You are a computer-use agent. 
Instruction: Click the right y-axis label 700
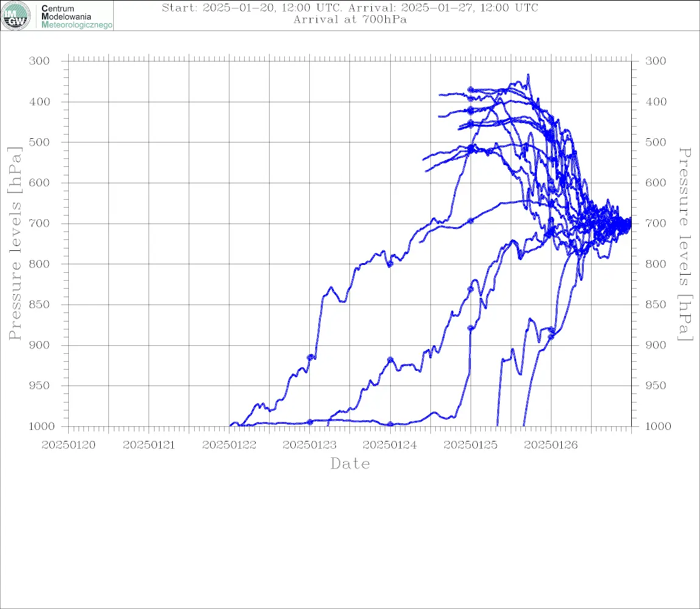(656, 223)
